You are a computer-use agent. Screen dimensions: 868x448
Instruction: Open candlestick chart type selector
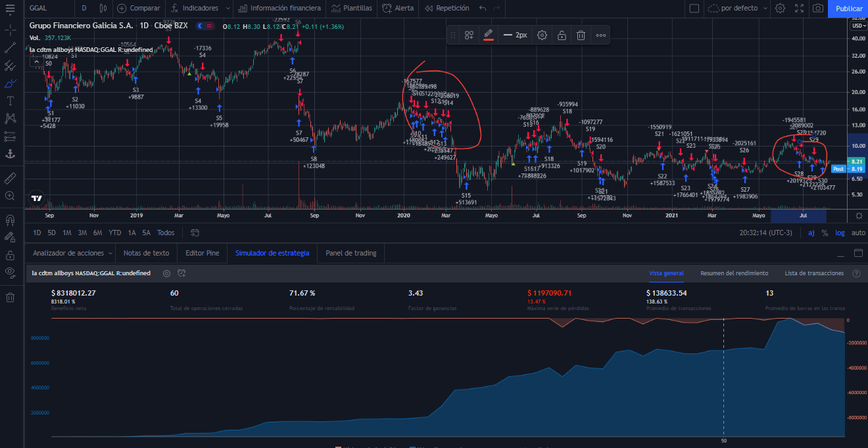pos(103,8)
